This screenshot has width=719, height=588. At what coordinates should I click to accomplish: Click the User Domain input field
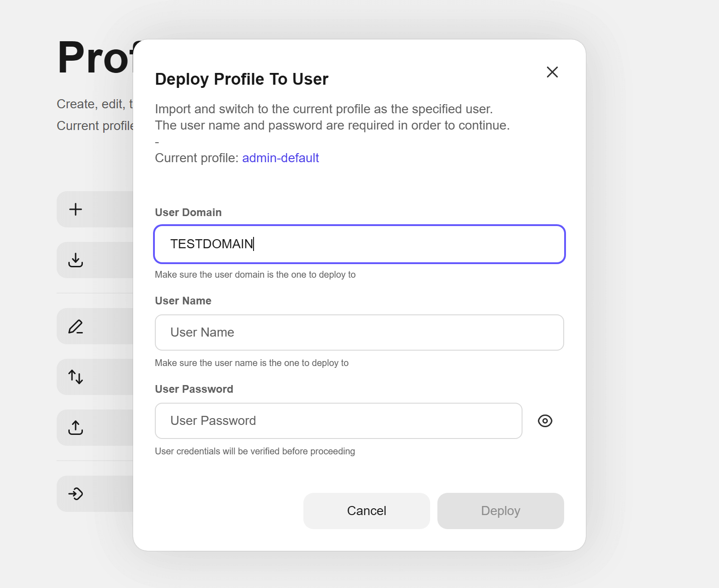pos(359,244)
